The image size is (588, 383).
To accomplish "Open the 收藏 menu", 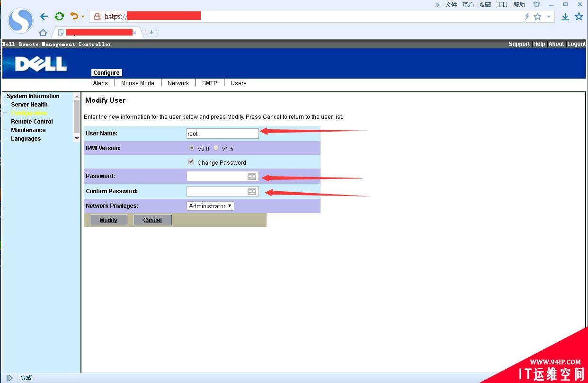I will click(485, 5).
